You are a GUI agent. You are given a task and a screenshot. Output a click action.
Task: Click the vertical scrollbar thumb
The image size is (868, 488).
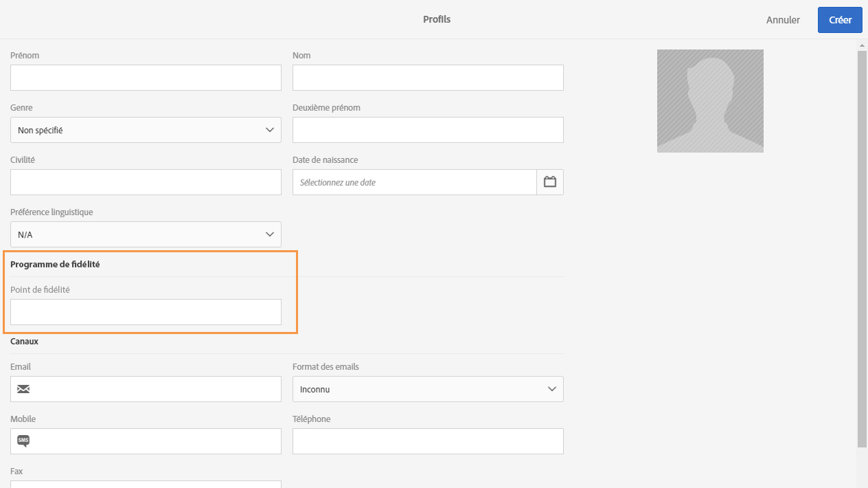[x=862, y=247]
